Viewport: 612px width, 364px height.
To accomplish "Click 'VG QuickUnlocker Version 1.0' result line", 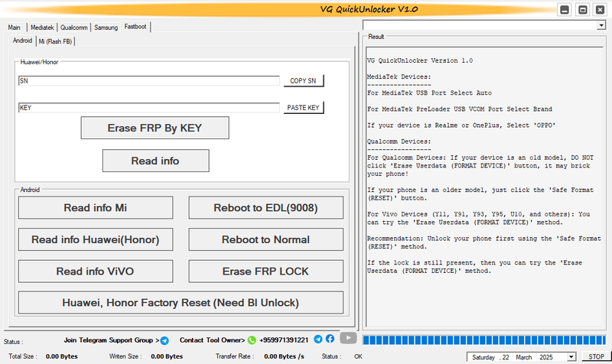I will [420, 61].
